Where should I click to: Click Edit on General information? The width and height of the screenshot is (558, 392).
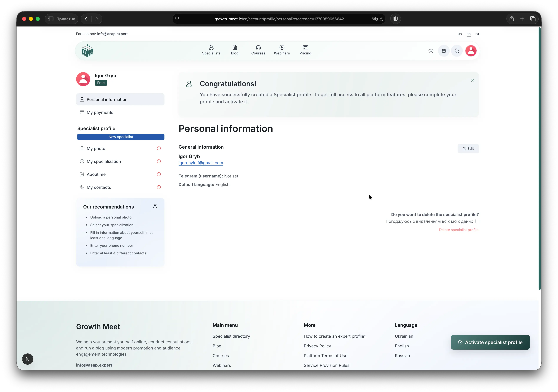468,148
